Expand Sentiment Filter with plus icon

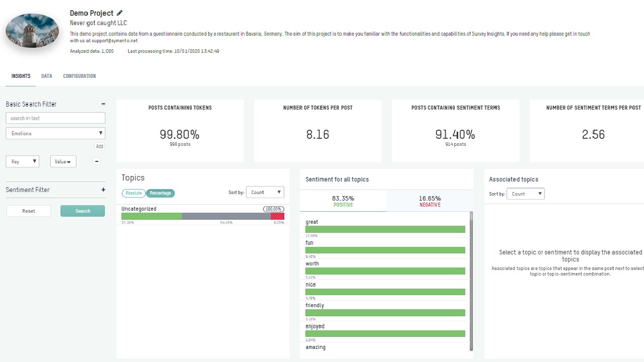103,190
